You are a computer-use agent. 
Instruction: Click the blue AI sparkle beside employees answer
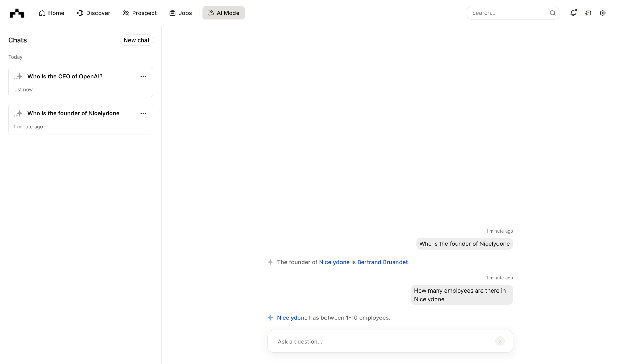pos(270,318)
